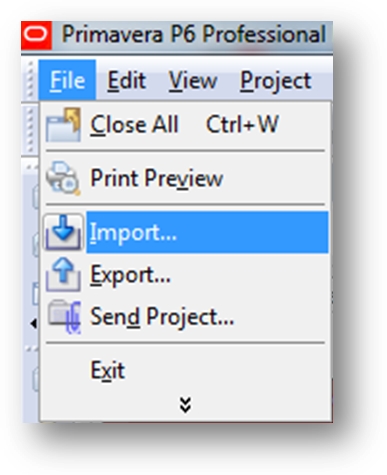Choose Exit to quit Primavera
387x475 pixels.
[186, 370]
